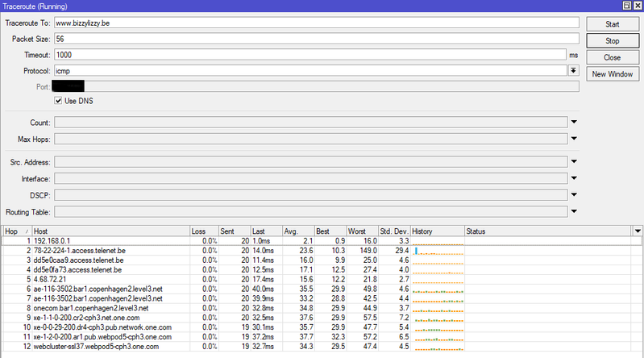This screenshot has width=644, height=358.
Task: Close the Traceroute window with X icon
Action: [x=638, y=6]
